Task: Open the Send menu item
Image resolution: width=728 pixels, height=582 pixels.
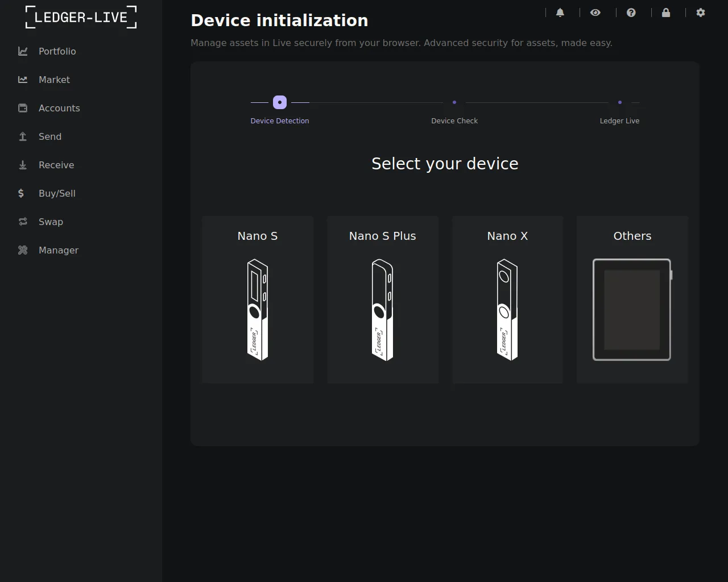Action: 49,136
